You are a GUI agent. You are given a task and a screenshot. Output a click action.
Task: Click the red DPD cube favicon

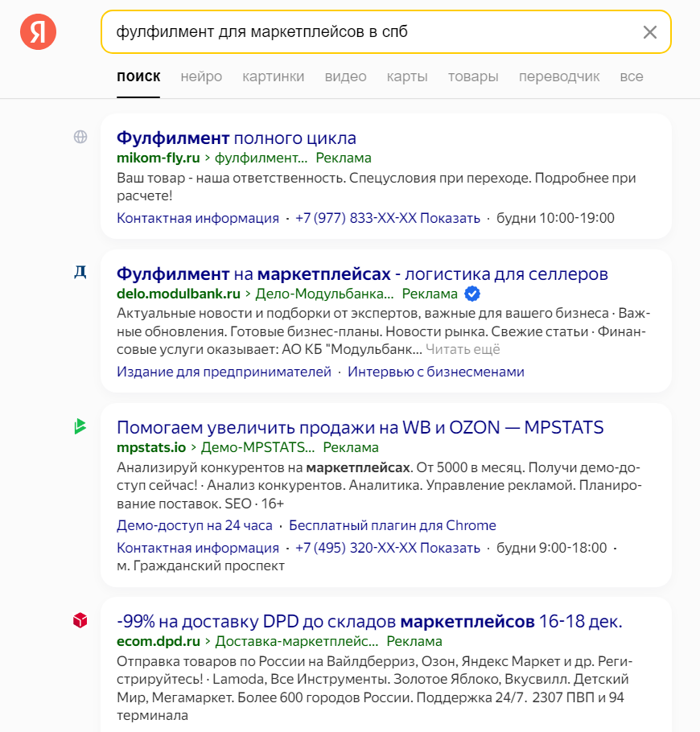[80, 620]
